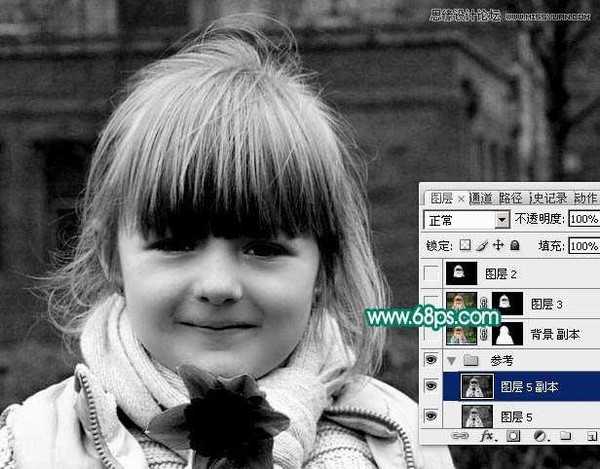
Task: Select the 背景 副本 layer
Action: (x=560, y=333)
